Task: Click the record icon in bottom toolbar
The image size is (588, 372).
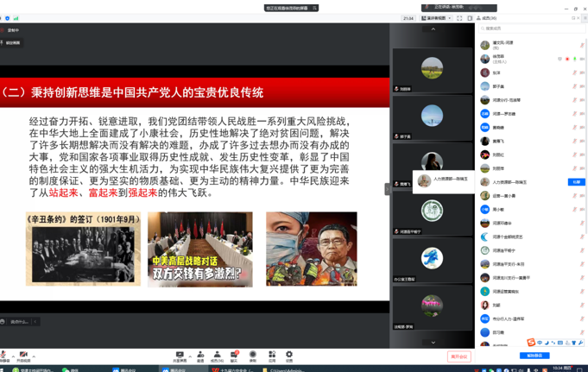Action: click(253, 355)
